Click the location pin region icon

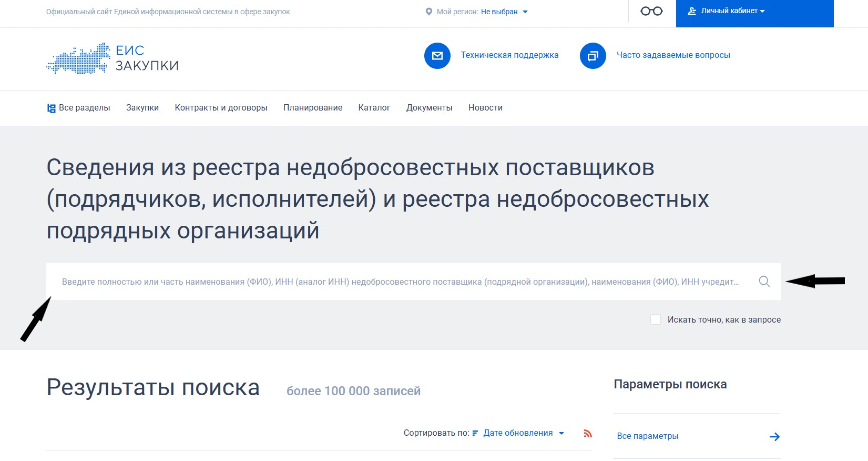click(x=429, y=12)
